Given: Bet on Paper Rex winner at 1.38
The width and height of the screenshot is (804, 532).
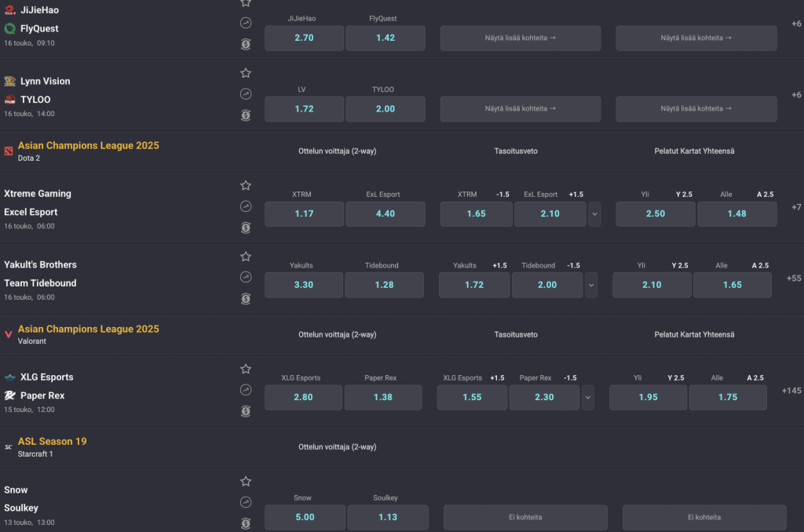Looking at the screenshot, I should tap(383, 397).
